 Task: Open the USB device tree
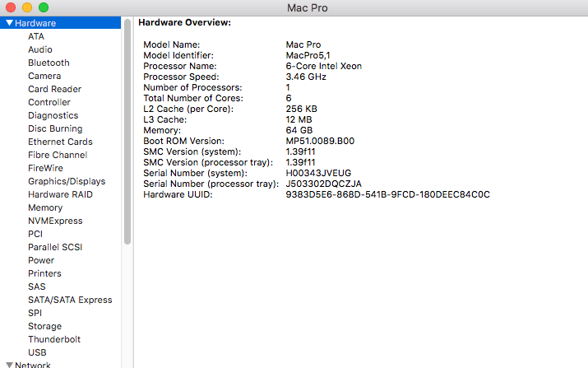[x=37, y=352]
